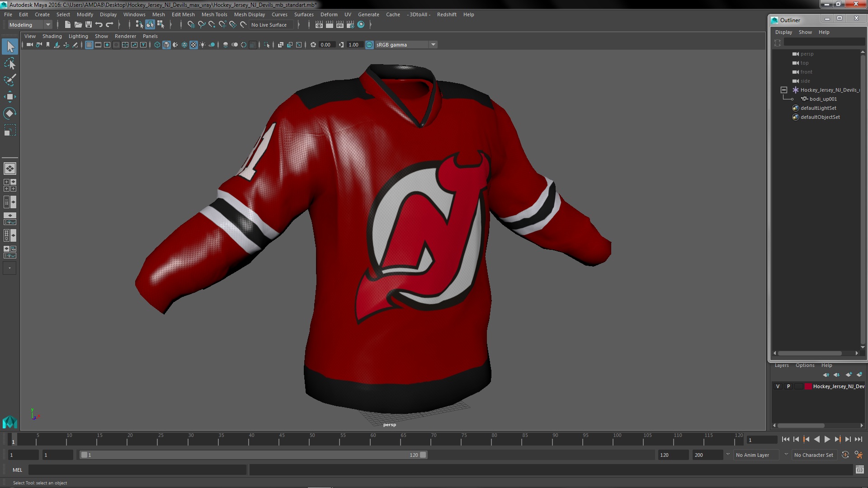Open Outliner Display menu
868x488 pixels.
pyautogui.click(x=783, y=32)
